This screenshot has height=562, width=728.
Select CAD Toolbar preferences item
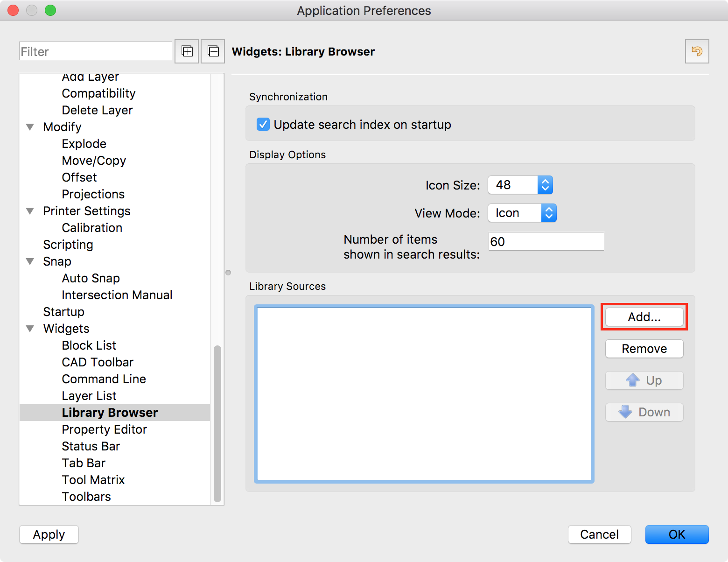click(x=98, y=362)
